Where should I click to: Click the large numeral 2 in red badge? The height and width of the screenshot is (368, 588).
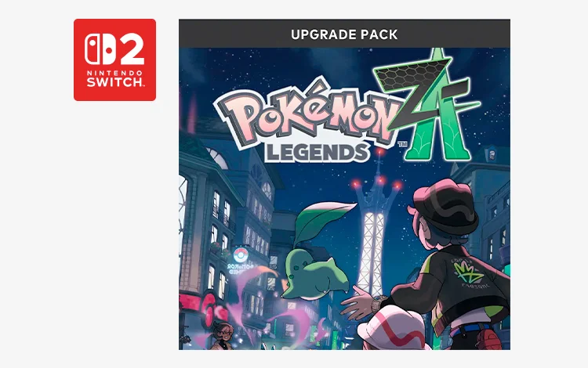coord(132,49)
